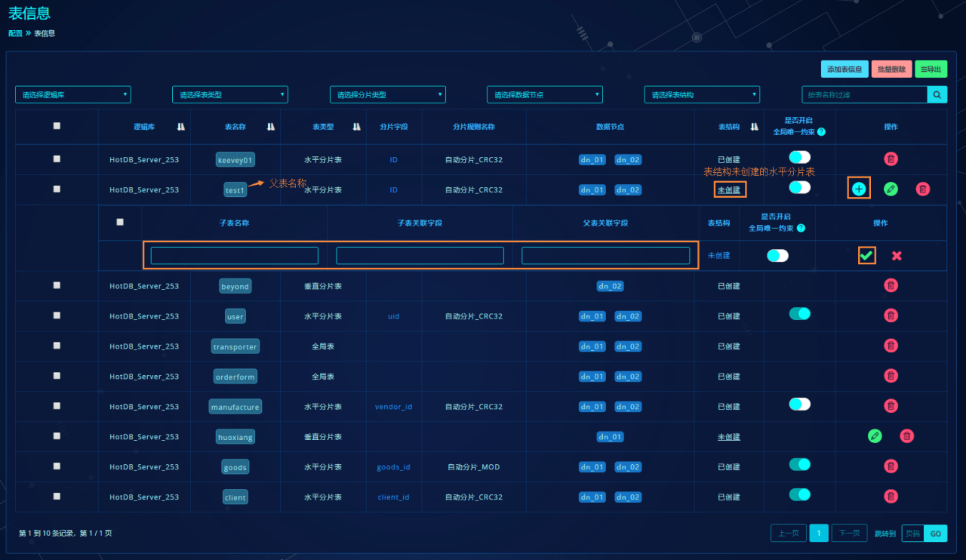Toggle global unique constraint for keevey01

[800, 157]
